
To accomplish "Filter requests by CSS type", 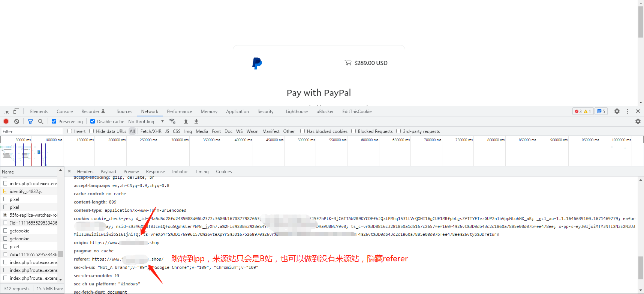I will coord(177,131).
